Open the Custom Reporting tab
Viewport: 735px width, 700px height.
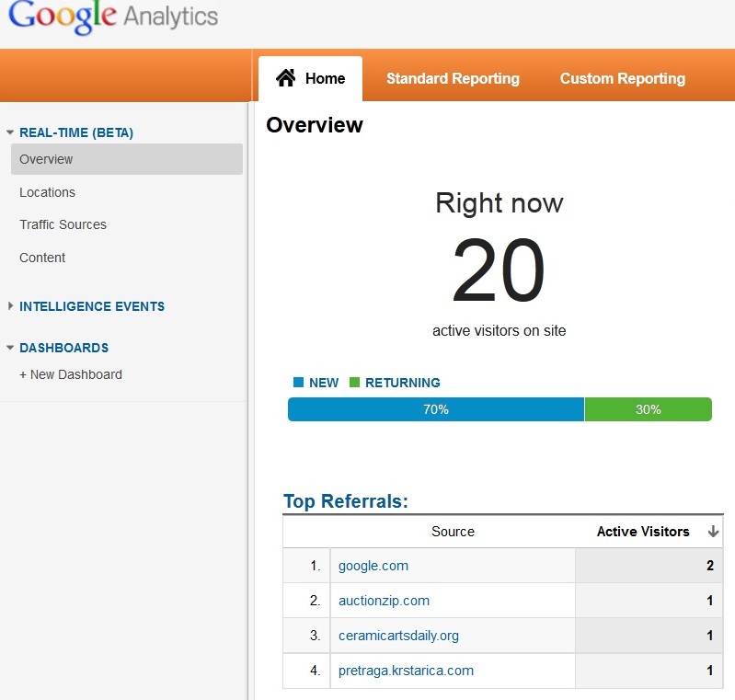coord(622,78)
